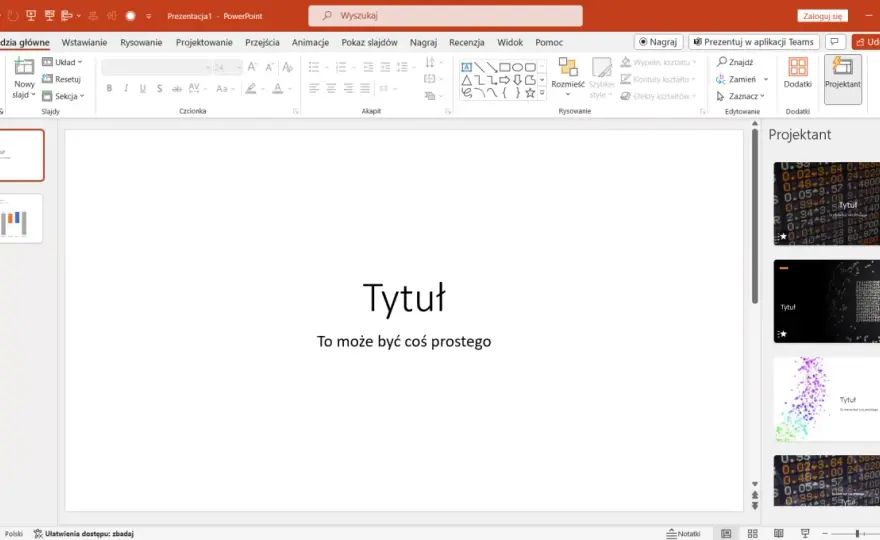The width and height of the screenshot is (880, 540).
Task: Open the font size combo box
Action: point(227,67)
